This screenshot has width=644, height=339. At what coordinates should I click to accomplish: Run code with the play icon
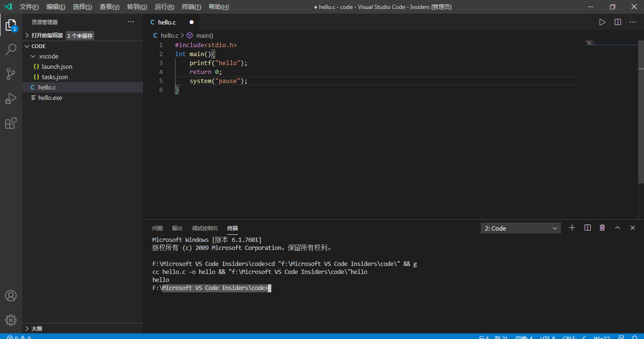pyautogui.click(x=602, y=22)
